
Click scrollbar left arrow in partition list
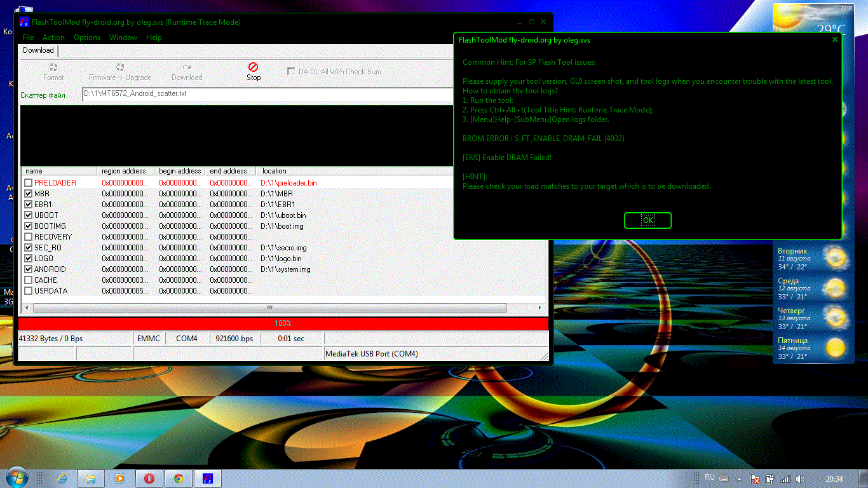(x=26, y=308)
